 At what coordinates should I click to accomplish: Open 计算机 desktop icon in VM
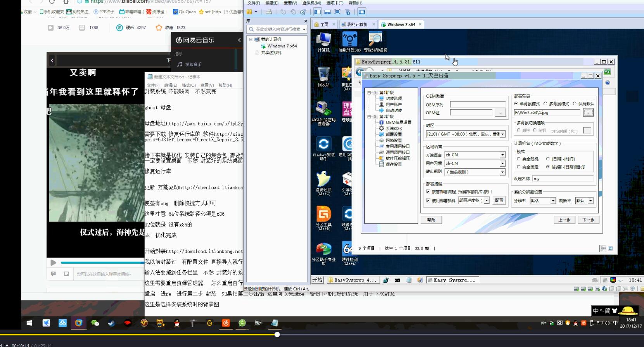[x=323, y=42]
